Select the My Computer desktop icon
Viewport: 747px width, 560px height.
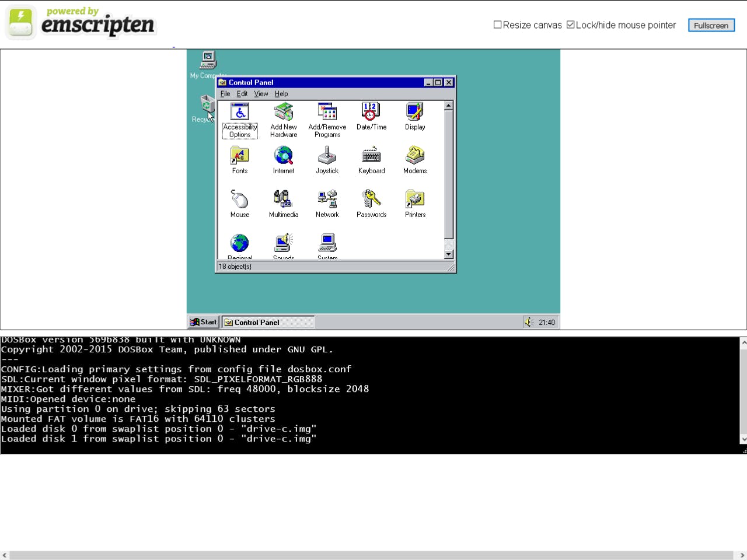pyautogui.click(x=208, y=60)
